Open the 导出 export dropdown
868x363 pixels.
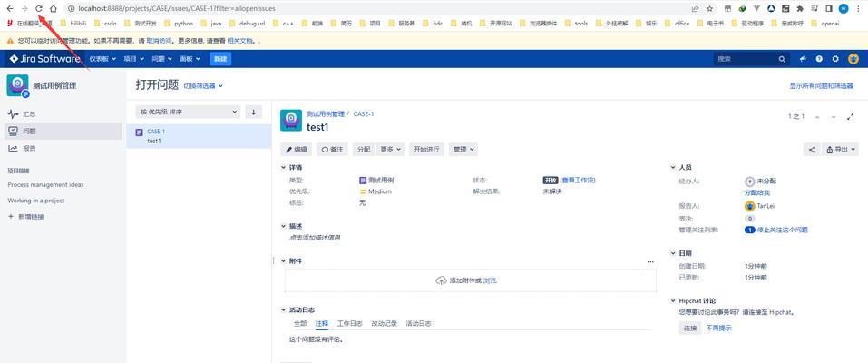(841, 150)
